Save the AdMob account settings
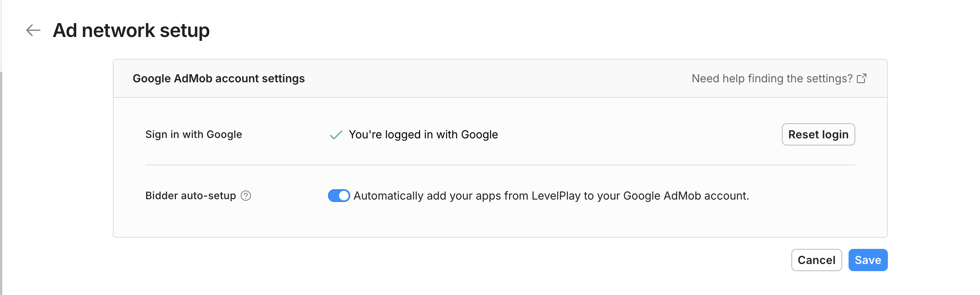Image resolution: width=980 pixels, height=295 pixels. (x=868, y=260)
